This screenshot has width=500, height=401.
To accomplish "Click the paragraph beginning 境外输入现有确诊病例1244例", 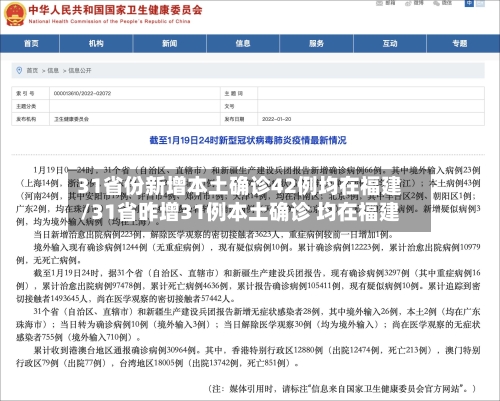I will pos(248,253).
